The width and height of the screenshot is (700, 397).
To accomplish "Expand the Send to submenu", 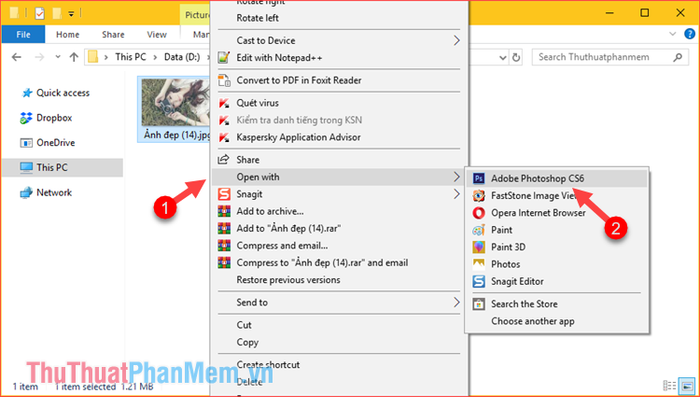I will 339,303.
